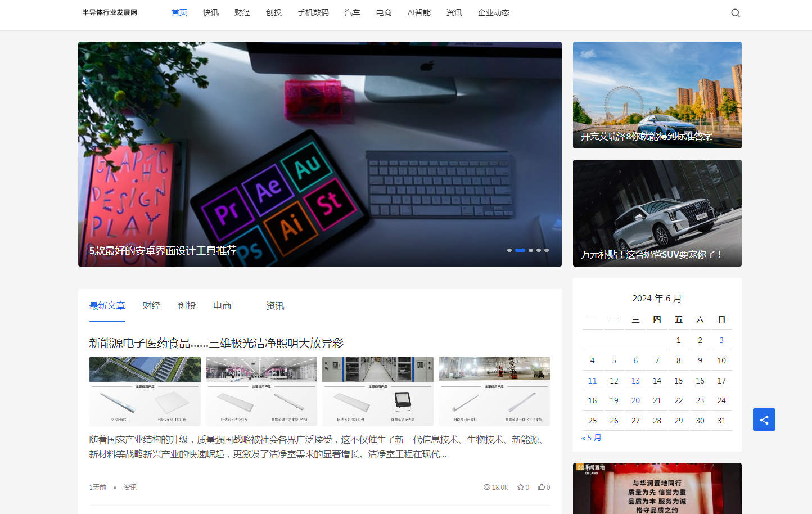Click the 资讯 category tag under article
This screenshot has width=812, height=514.
tap(130, 487)
